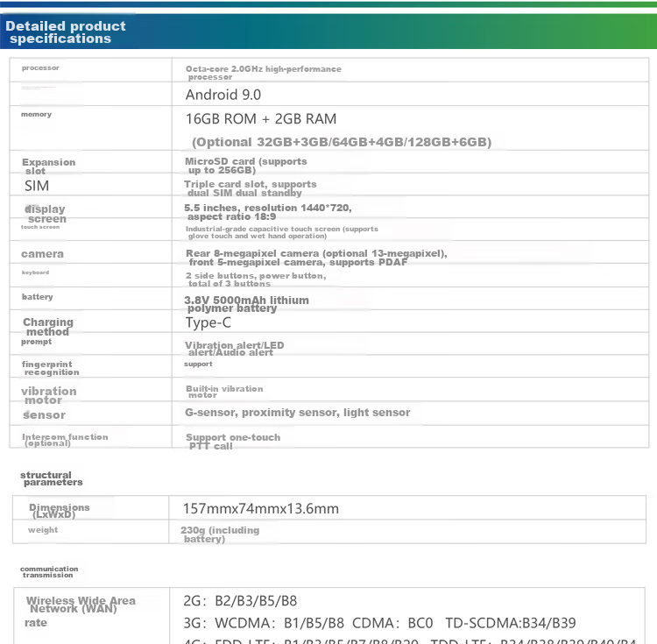Screen dimensions: 657x644
Task: Select the 'Charging method' label
Action: 48,327
